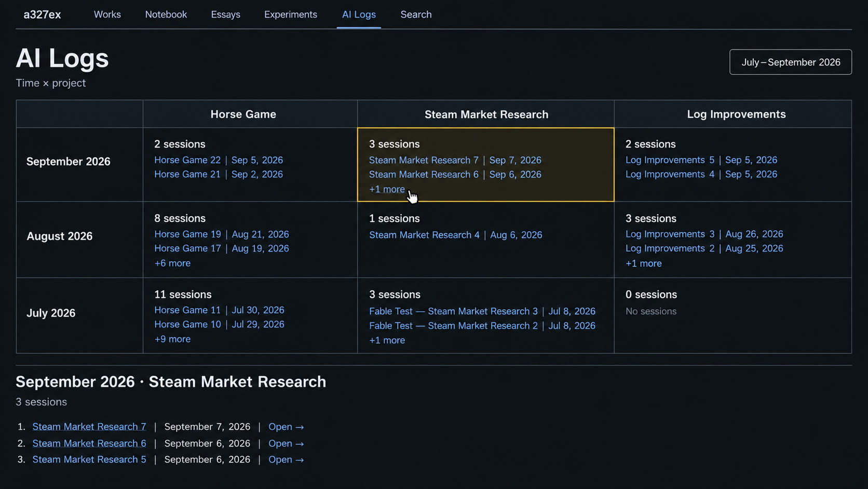The height and width of the screenshot is (489, 868).
Task: Open the Search tab
Action: pos(416,15)
